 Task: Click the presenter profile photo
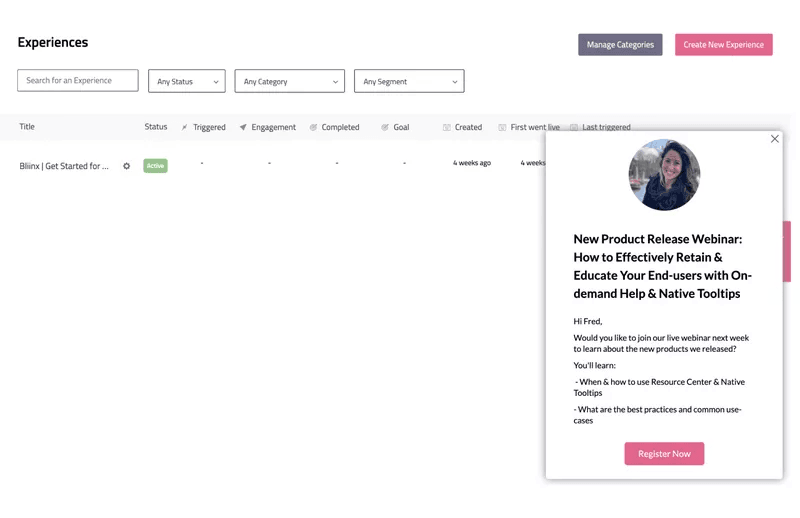point(664,175)
